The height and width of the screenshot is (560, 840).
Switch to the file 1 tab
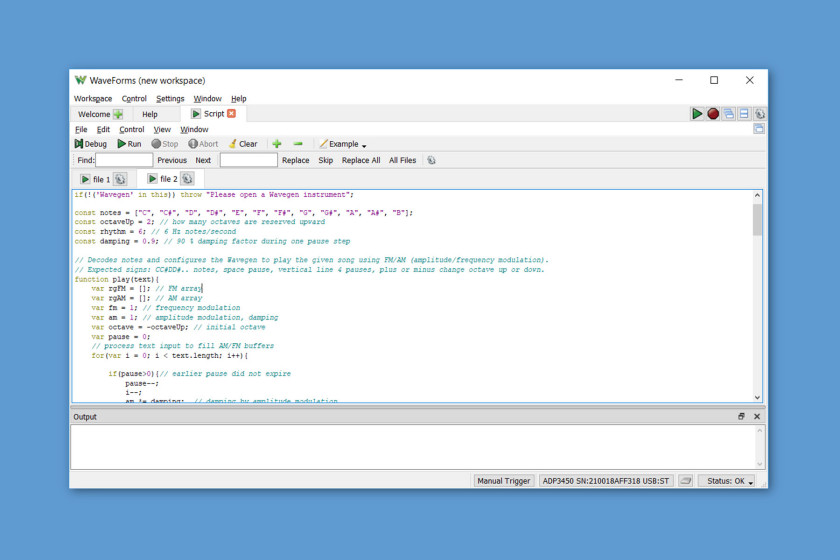tap(101, 180)
